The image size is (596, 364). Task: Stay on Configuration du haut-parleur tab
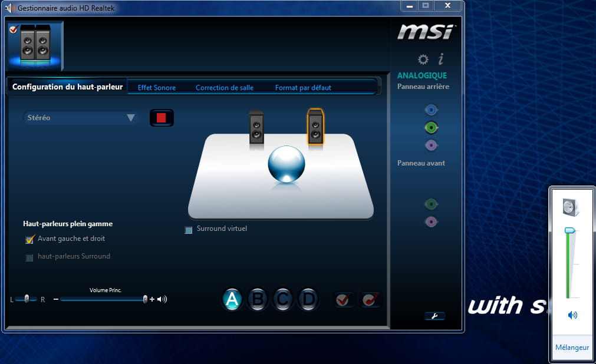tap(67, 87)
